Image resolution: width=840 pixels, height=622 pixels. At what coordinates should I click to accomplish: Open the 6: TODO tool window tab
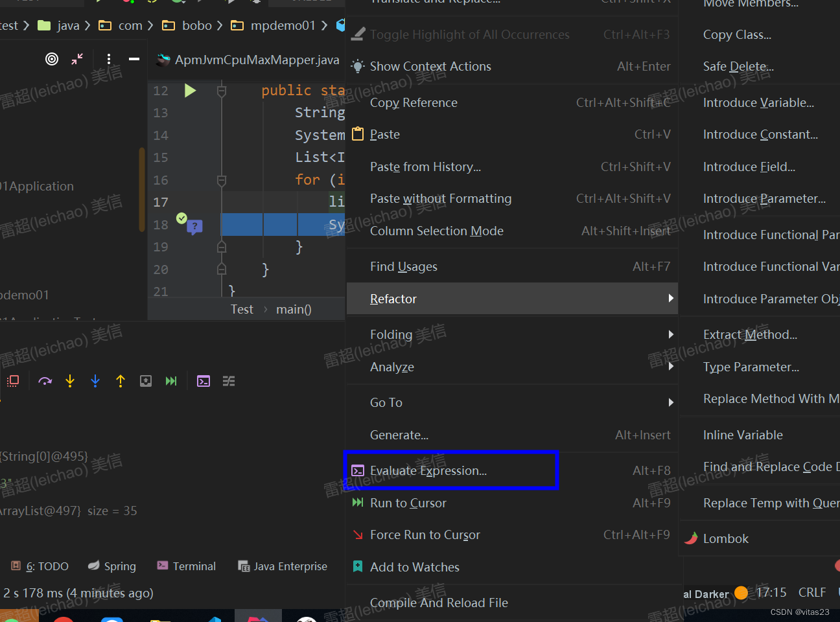point(40,566)
